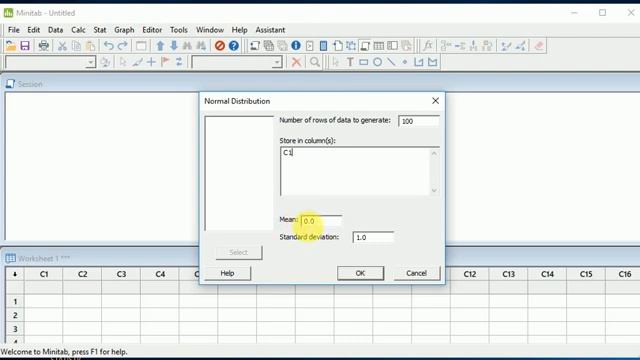Open the Editor menu
640x360 pixels.
tap(152, 30)
